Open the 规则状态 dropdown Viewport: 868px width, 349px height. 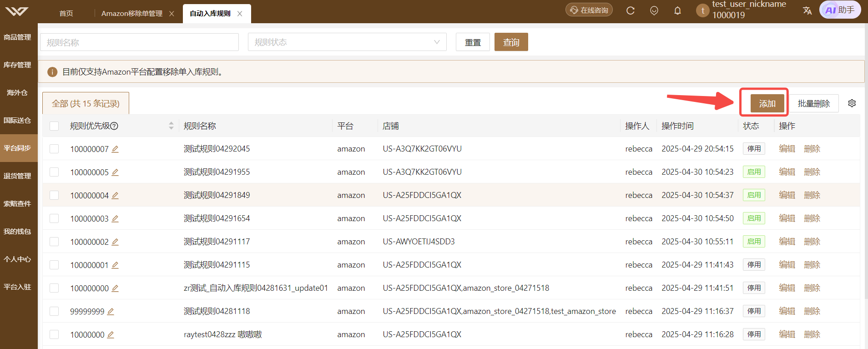pos(347,42)
